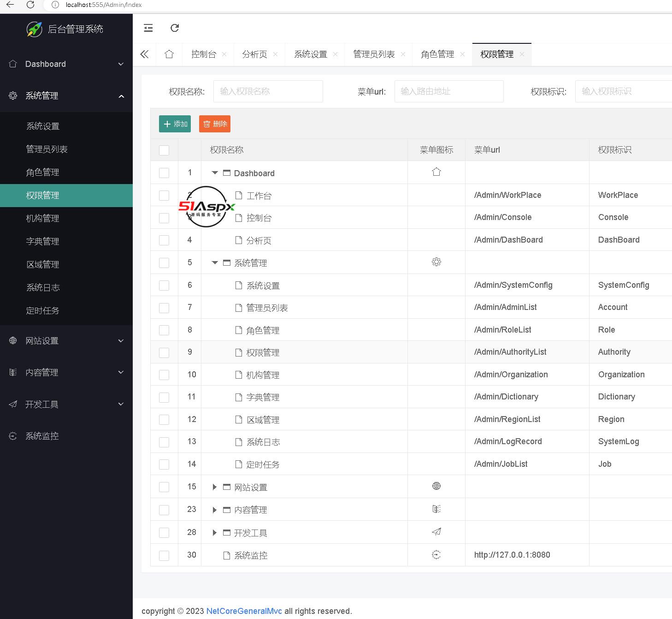This screenshot has height=619, width=672.
Task: Expand the Dashboard sidebar menu chevron
Action: click(121, 64)
